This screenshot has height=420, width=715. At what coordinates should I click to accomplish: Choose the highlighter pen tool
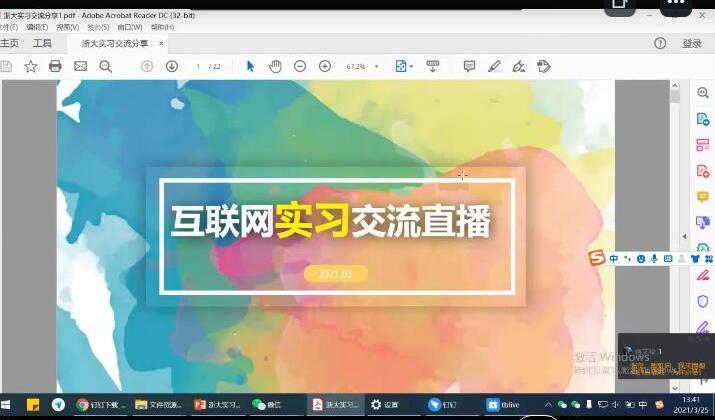(494, 66)
